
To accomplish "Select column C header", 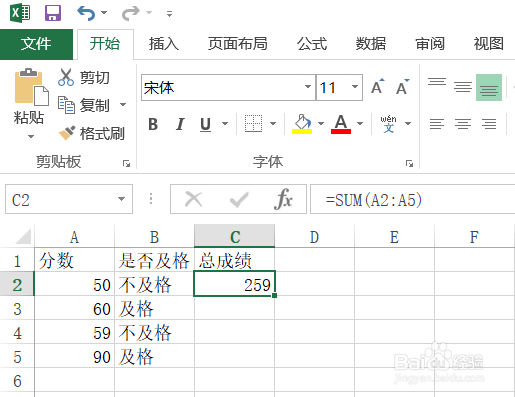I will coord(234,236).
